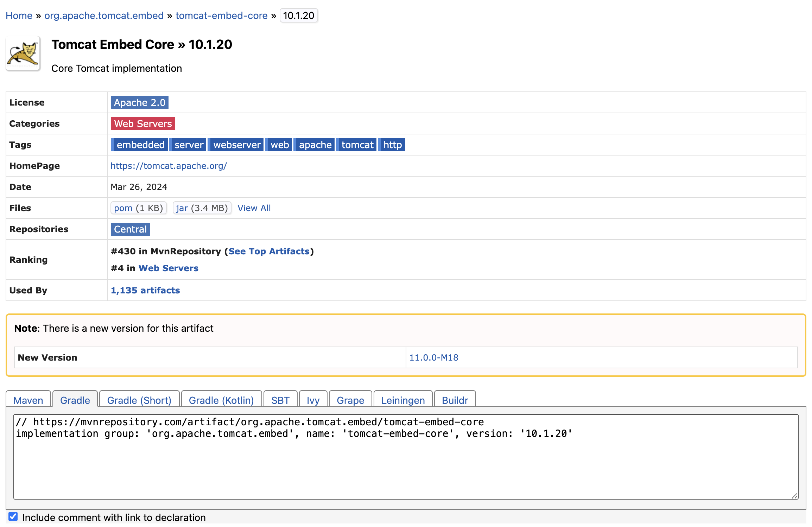
Task: Open See Top Artifacts link
Action: [x=269, y=251]
